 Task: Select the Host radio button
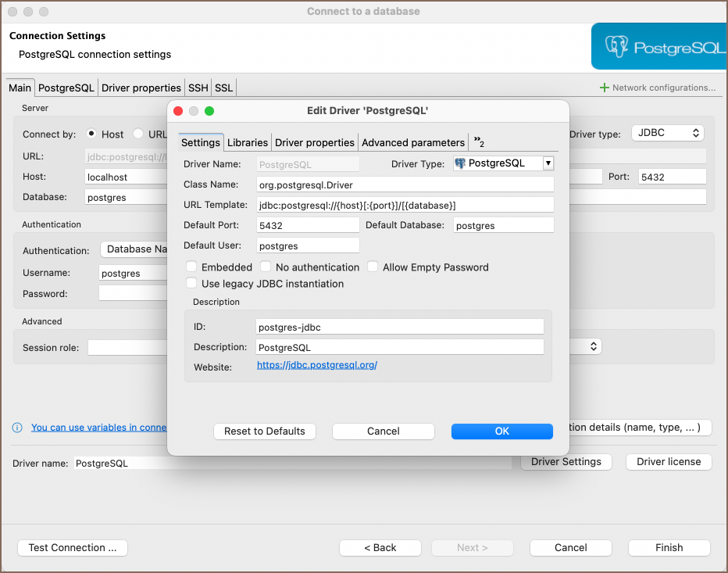[x=91, y=134]
